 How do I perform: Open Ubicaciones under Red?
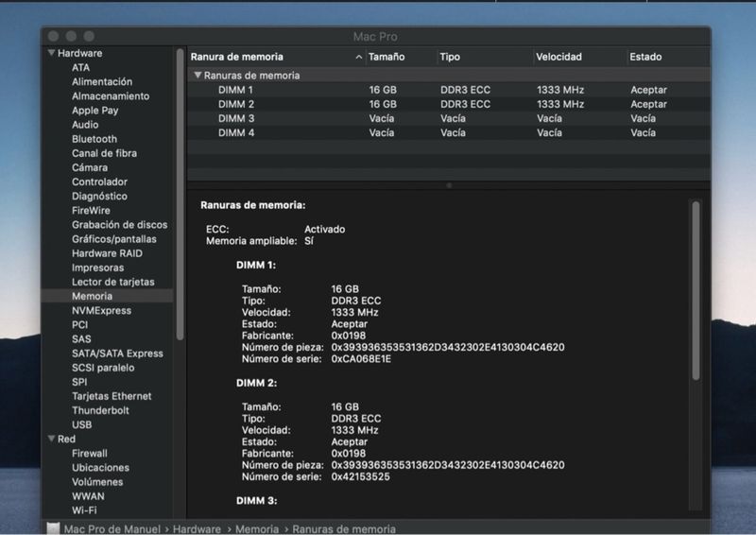click(100, 468)
